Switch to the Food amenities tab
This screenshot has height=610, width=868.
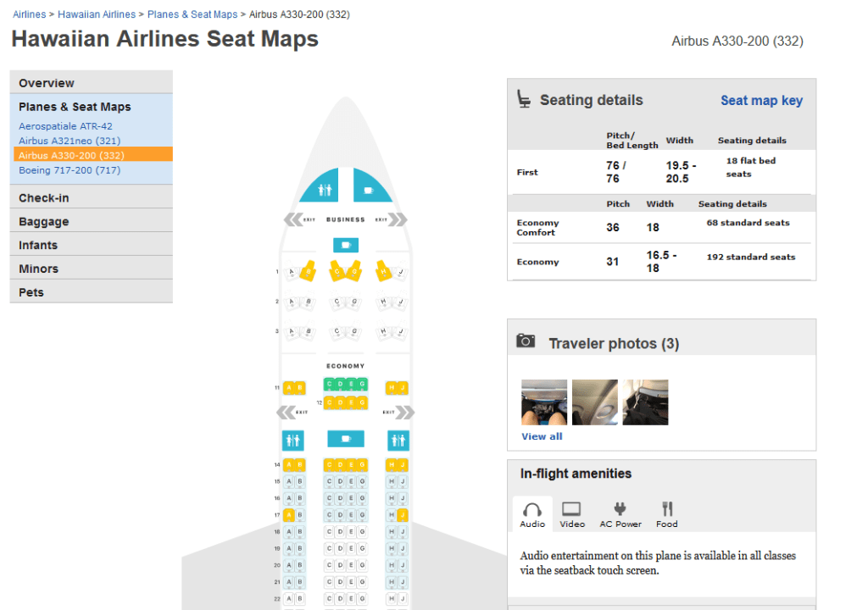[667, 514]
